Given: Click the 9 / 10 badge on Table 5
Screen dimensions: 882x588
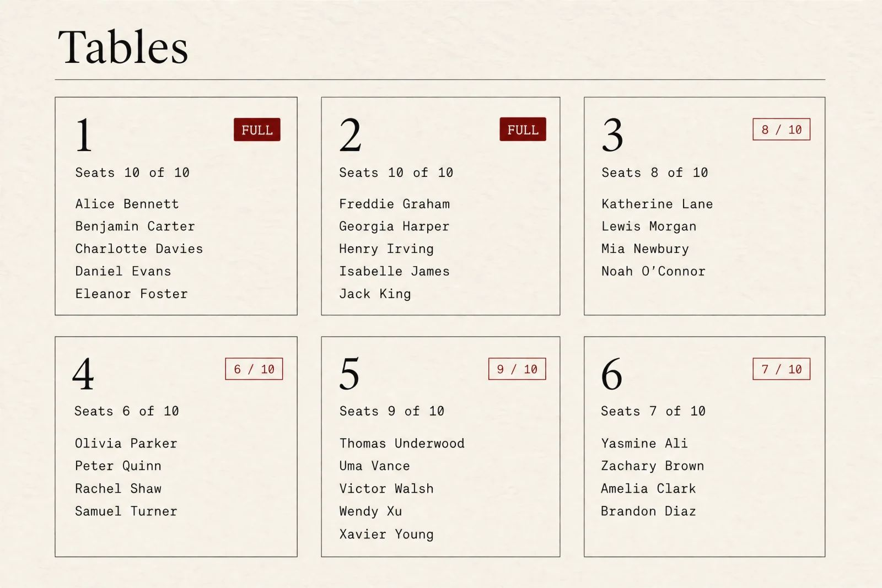Looking at the screenshot, I should (517, 369).
